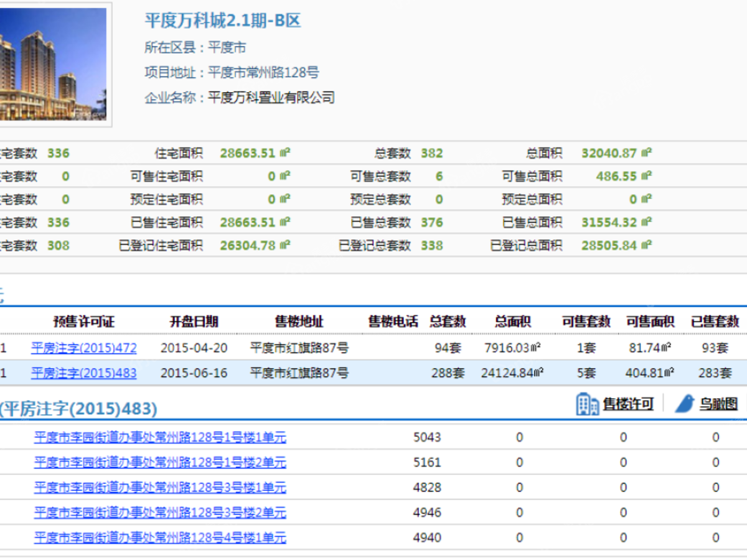Click the 可售总面积 value 486.55㎡

624,177
